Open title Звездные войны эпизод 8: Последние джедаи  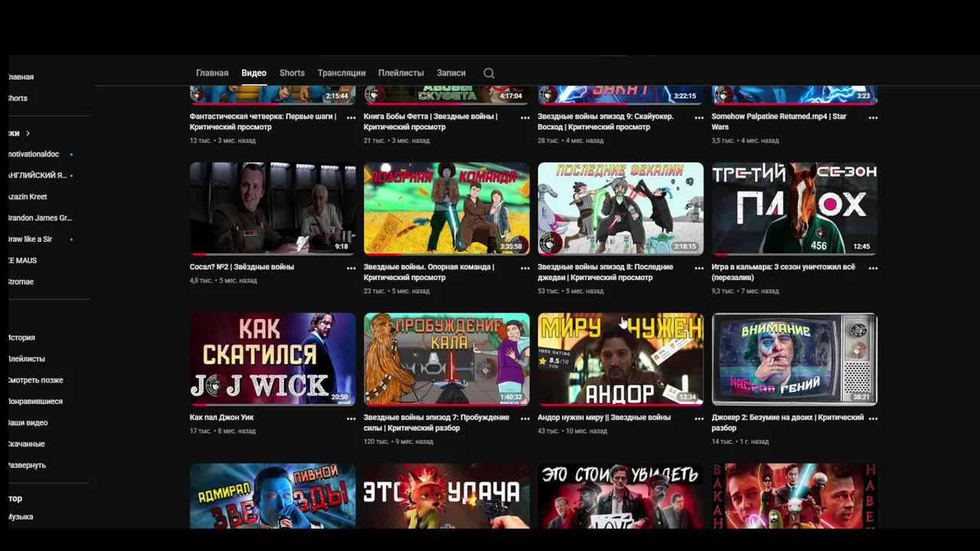[606, 272]
